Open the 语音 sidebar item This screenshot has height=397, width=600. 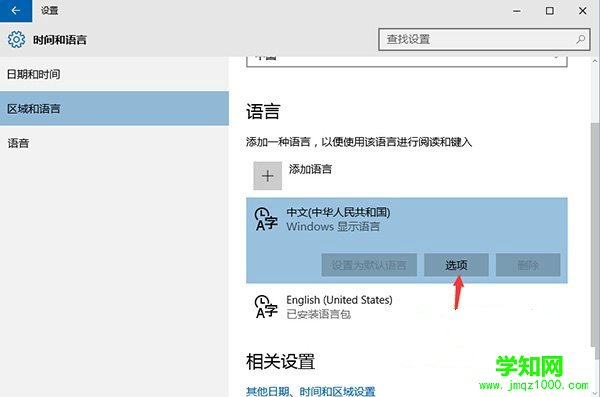coord(114,143)
